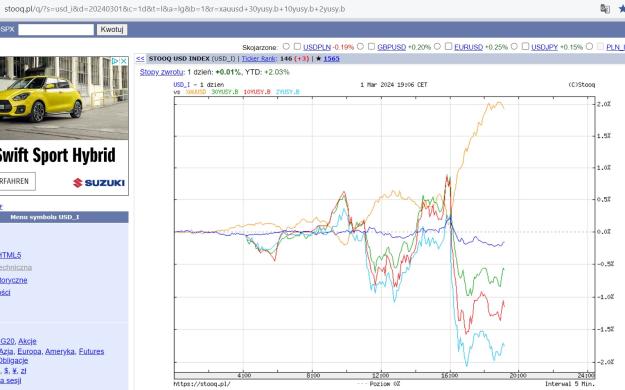Screen dimensions: 625x390
Task: Open the EURUSD link
Action: coord(468,47)
